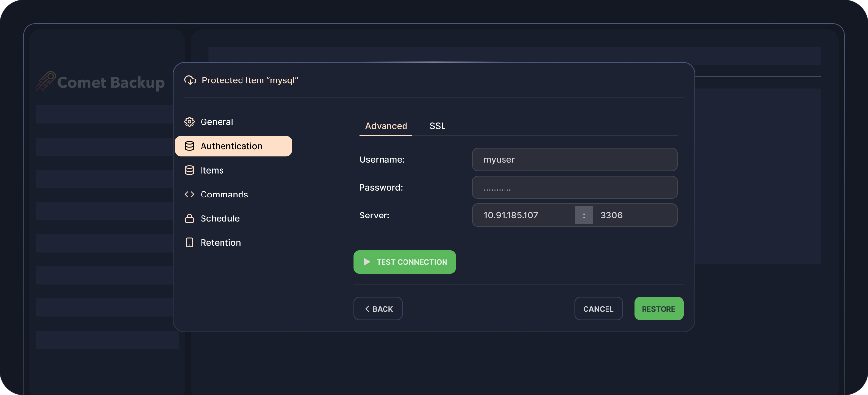Screen dimensions: 868x395
Task: Click the lock icon beside Schedule
Action: tap(189, 218)
